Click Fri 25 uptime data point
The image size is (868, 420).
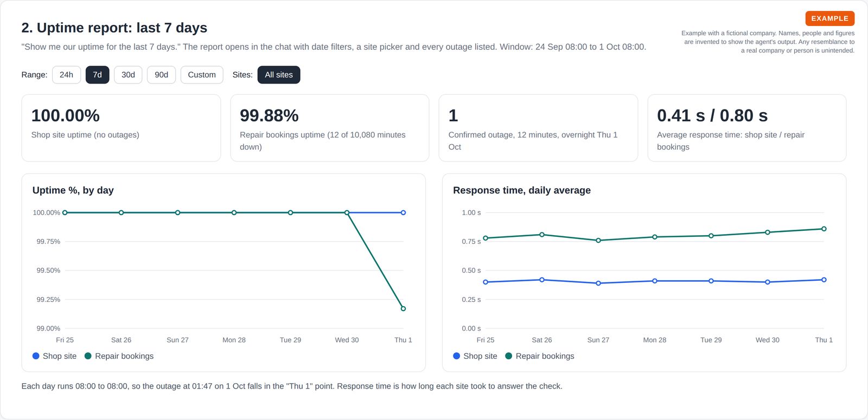65,212
